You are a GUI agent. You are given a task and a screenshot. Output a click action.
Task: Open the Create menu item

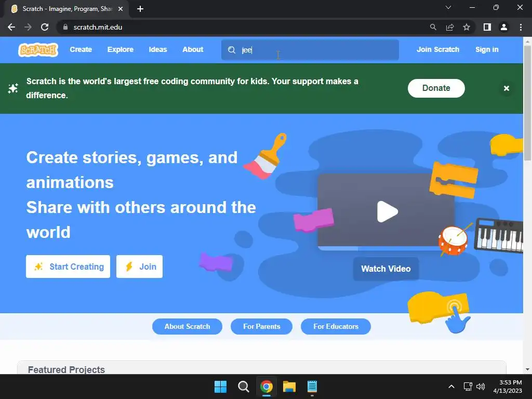point(81,49)
